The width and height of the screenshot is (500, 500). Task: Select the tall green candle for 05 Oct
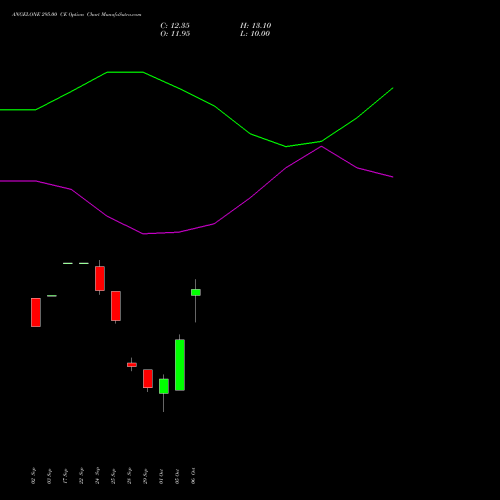point(180,365)
